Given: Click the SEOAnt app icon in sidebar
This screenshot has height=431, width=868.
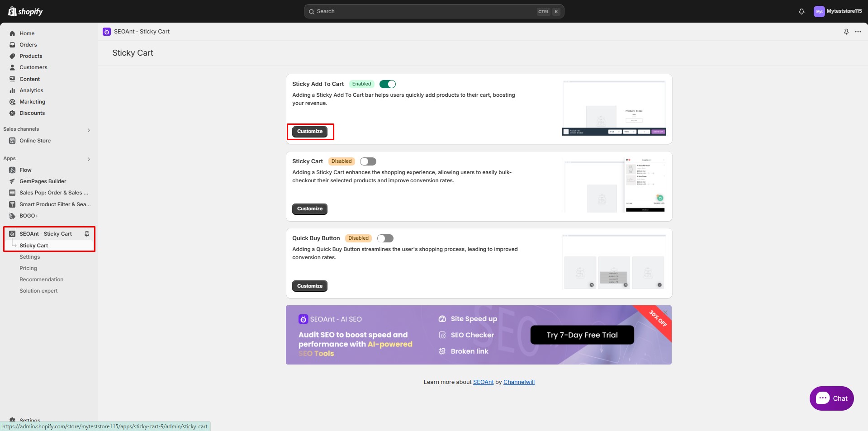Looking at the screenshot, I should [12, 234].
